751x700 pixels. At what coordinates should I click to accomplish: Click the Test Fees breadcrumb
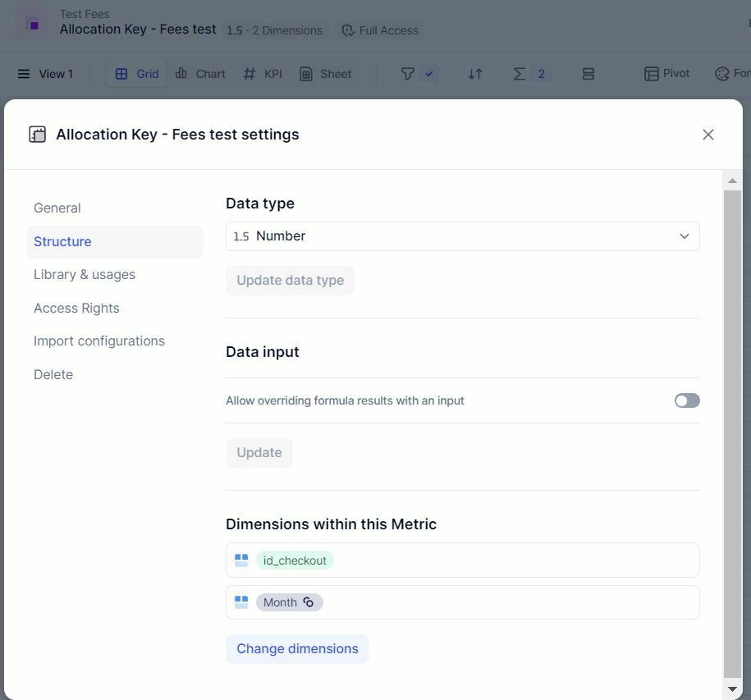85,14
